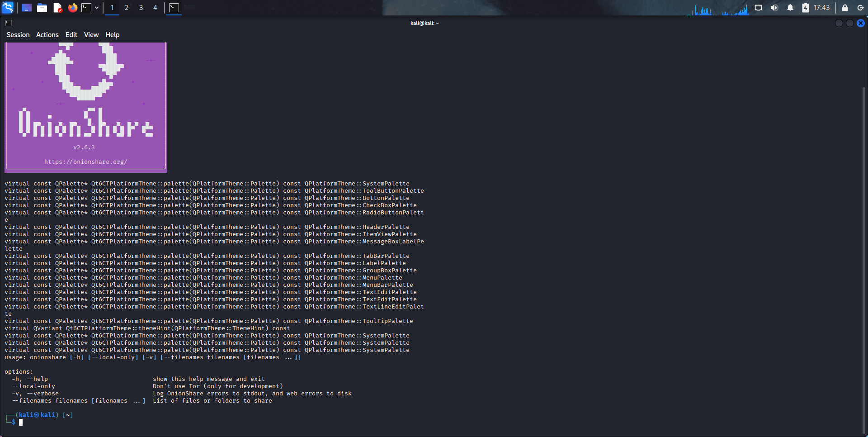Click the show desktop panel icon
Screen dimensions: 868x437
pos(27,8)
